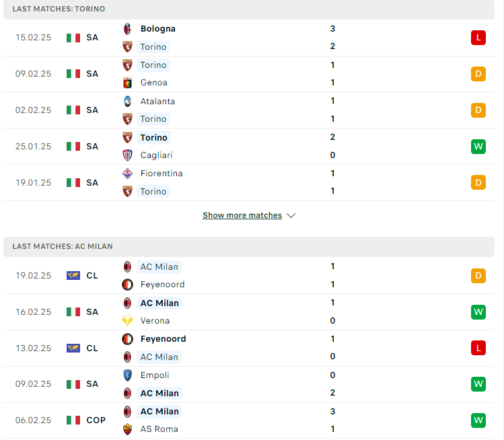The image size is (504, 440).
Task: Open the Torino vs Genoa 09.02.25 match row
Action: (x=249, y=74)
